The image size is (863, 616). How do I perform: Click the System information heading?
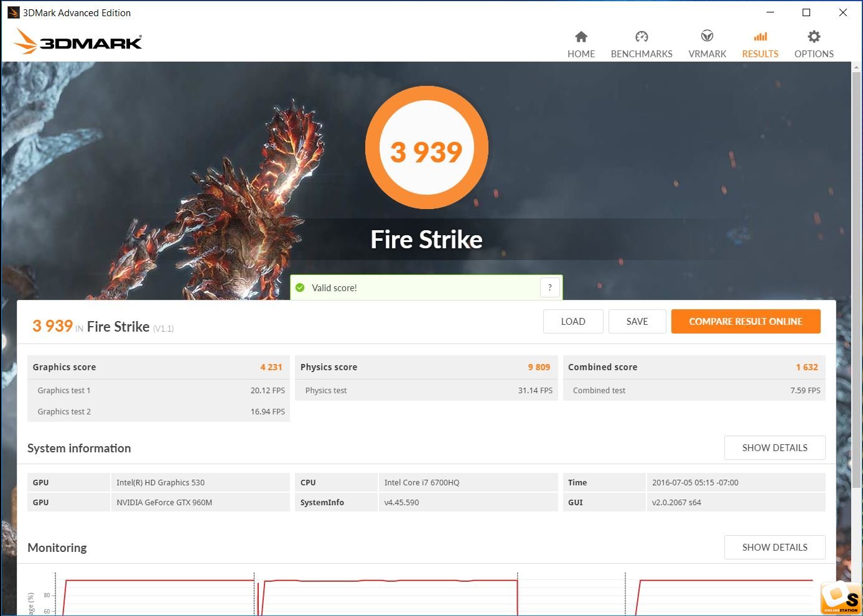pyautogui.click(x=79, y=448)
